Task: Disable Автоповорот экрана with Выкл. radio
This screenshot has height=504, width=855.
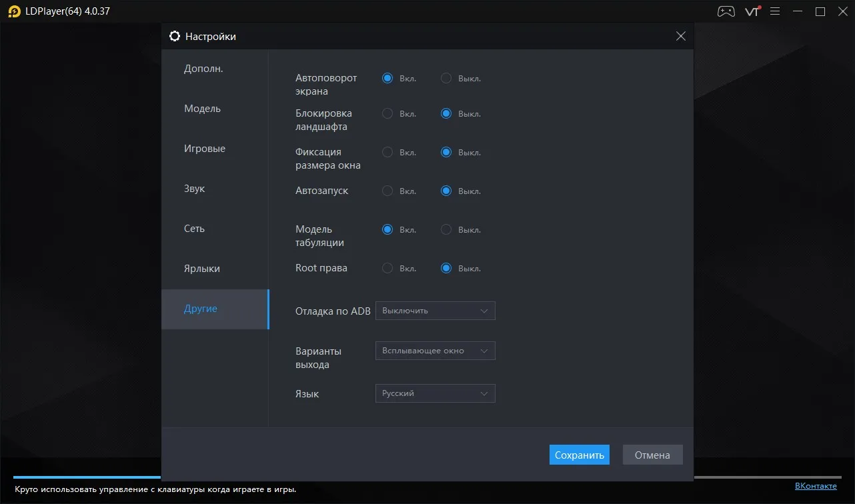Action: pos(446,78)
